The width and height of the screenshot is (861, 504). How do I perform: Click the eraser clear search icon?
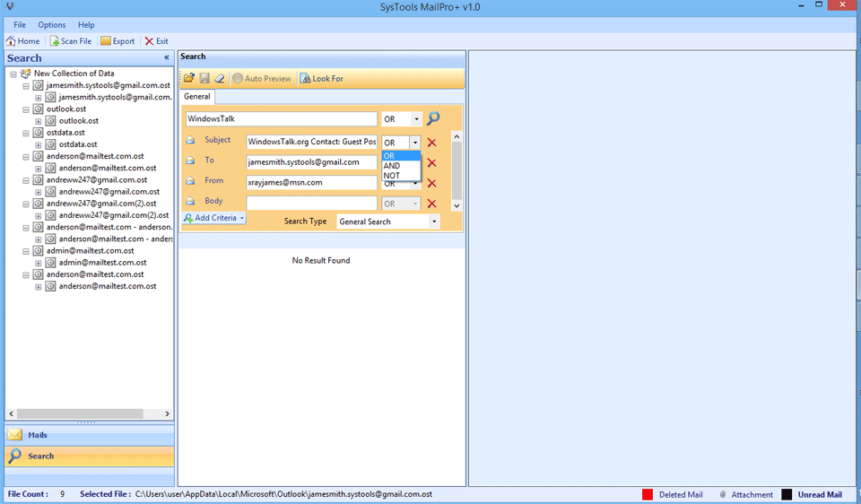point(220,79)
